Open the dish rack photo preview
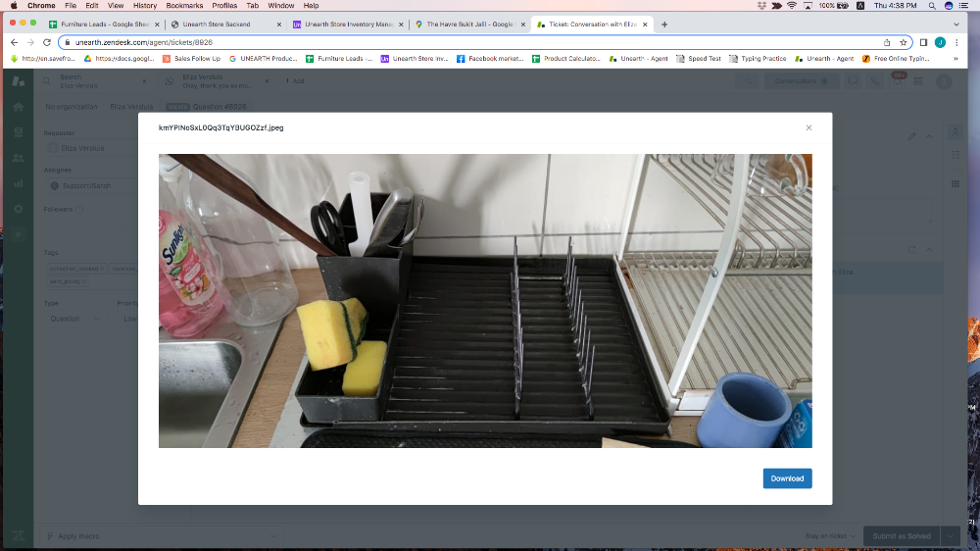Viewport: 980px width, 551px height. 485,301
